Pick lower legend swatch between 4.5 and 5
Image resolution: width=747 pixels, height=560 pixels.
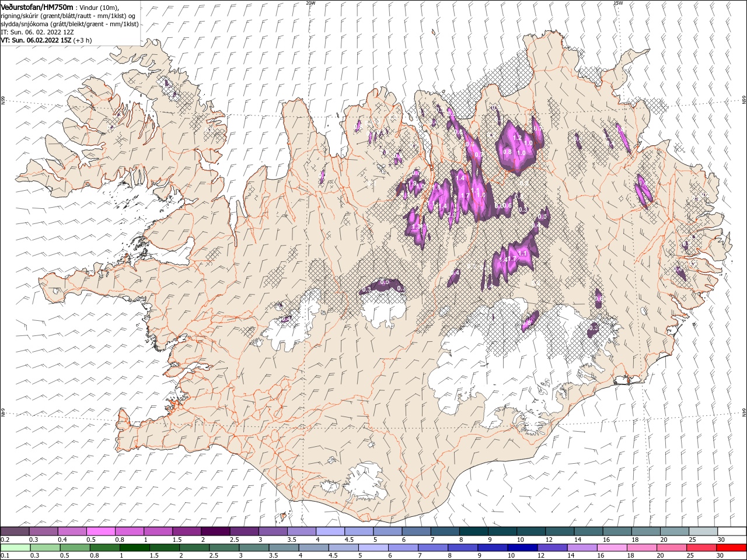click(x=343, y=548)
